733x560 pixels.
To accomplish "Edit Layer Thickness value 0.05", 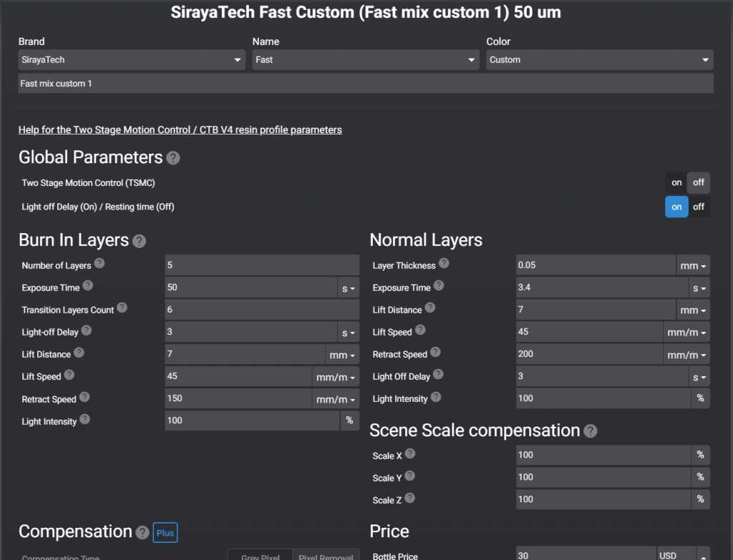I will [596, 265].
